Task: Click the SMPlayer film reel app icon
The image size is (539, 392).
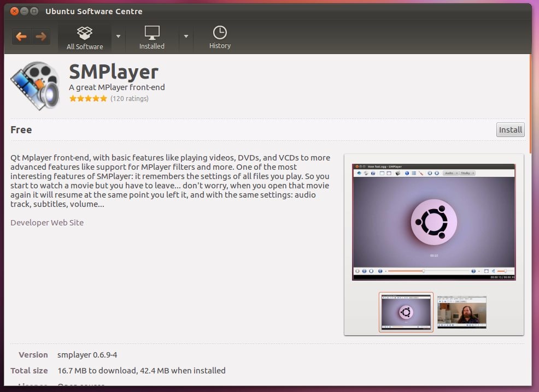Action: pos(36,86)
